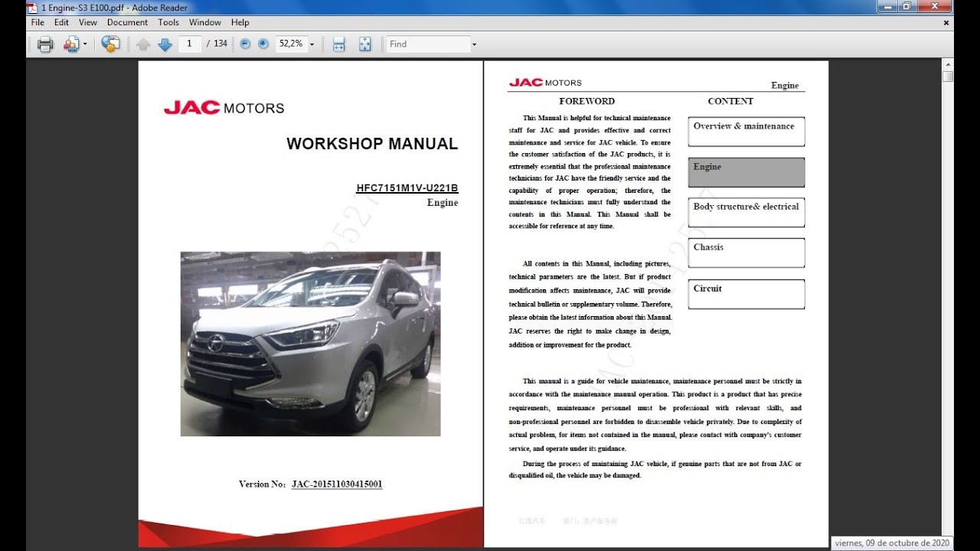Open the zoom level dropdown arrow
The height and width of the screenshot is (551, 980).
click(x=312, y=44)
